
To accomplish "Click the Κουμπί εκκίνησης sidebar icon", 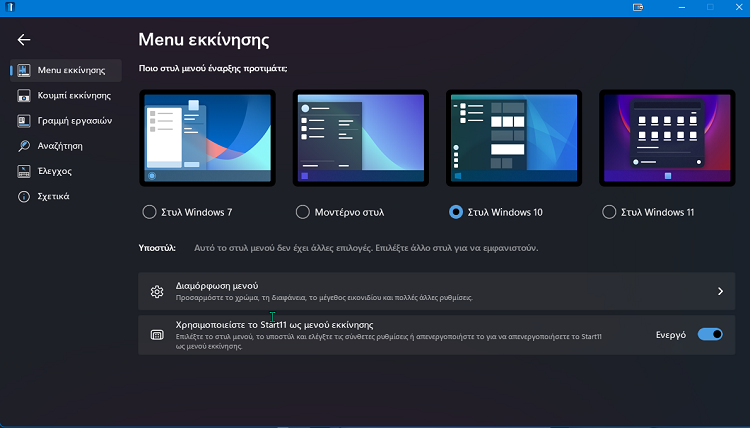I will pyautogui.click(x=24, y=96).
